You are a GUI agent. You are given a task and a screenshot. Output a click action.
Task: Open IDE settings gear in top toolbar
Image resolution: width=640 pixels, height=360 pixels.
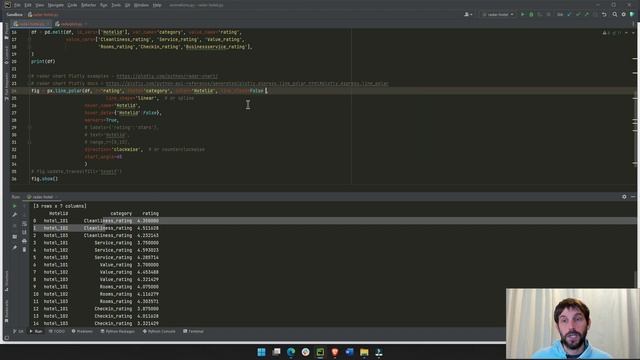click(x=623, y=14)
